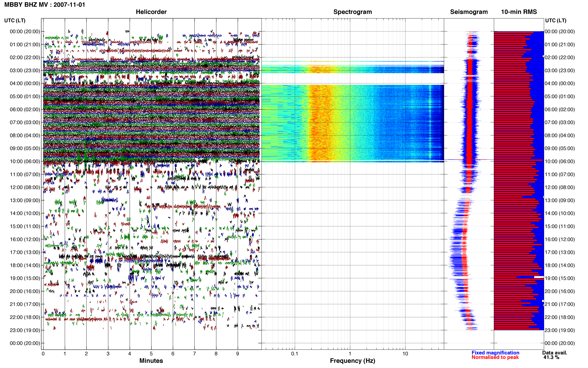Viewport: 588px width, 368px height.
Task: Click left axis label 22:00 (18:00)
Action: (x=25, y=317)
